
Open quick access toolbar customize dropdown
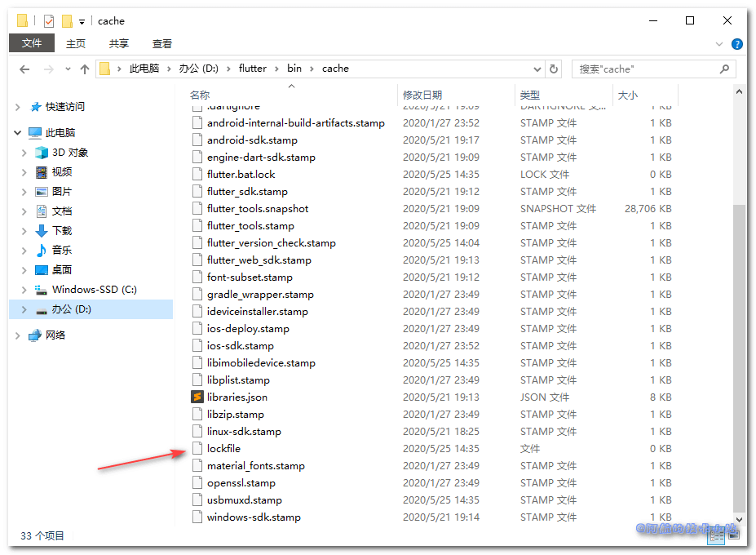82,22
